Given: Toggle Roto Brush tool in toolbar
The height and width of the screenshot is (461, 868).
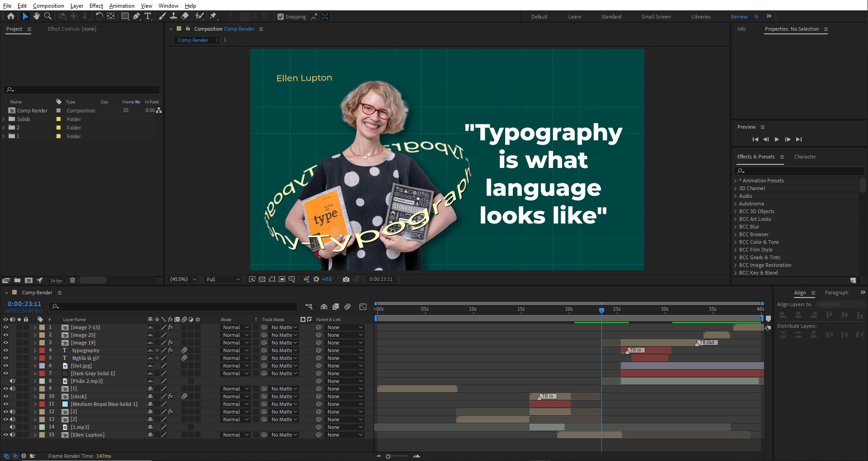Looking at the screenshot, I should point(199,16).
